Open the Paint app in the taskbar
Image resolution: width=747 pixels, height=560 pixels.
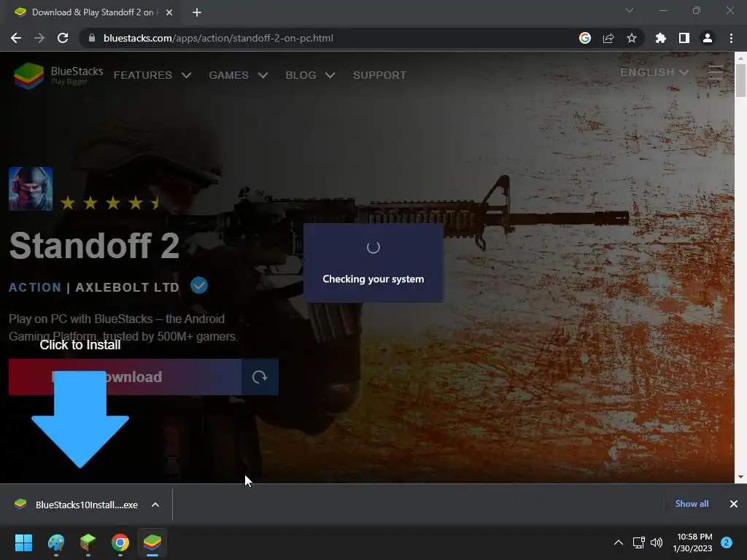55,542
